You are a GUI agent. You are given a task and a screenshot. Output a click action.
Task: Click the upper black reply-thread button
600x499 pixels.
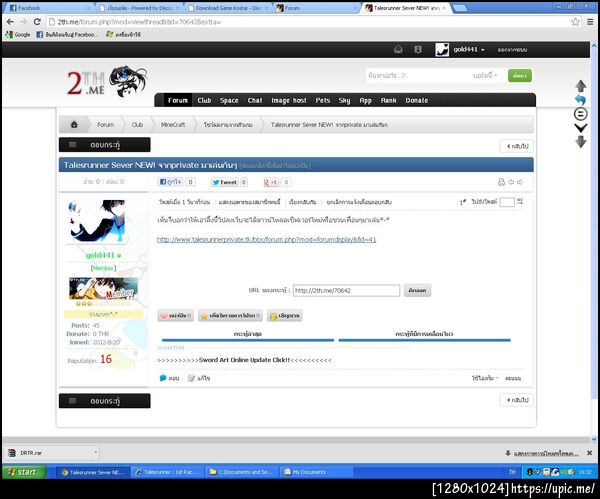click(104, 145)
